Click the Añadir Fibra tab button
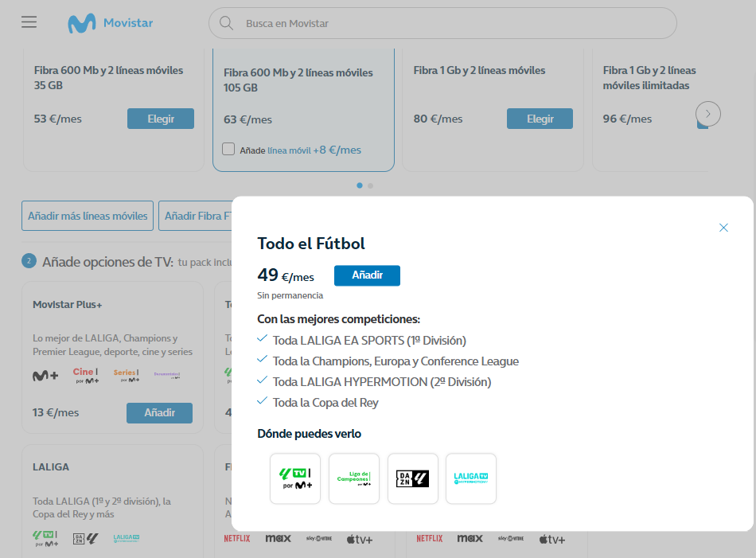Screen dimensions: 756x558 pos(196,216)
